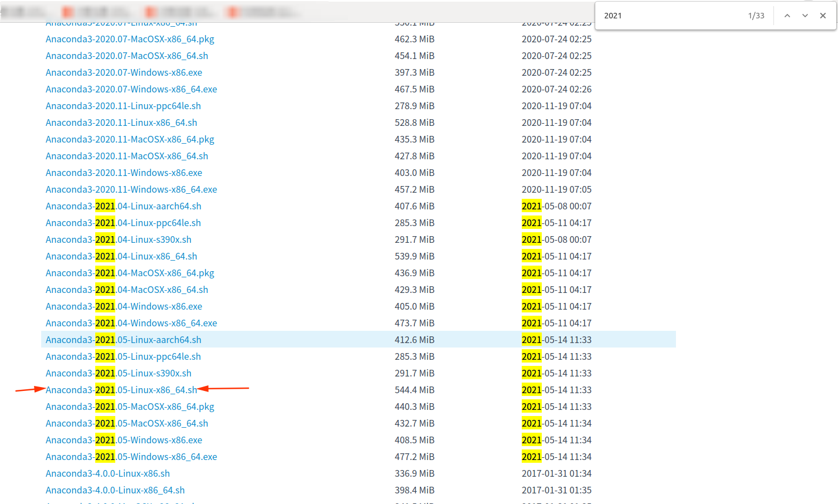838x504 pixels.
Task: Open Anaconda3-2020.11-Linux-ppc64le.sh link
Action: [123, 106]
